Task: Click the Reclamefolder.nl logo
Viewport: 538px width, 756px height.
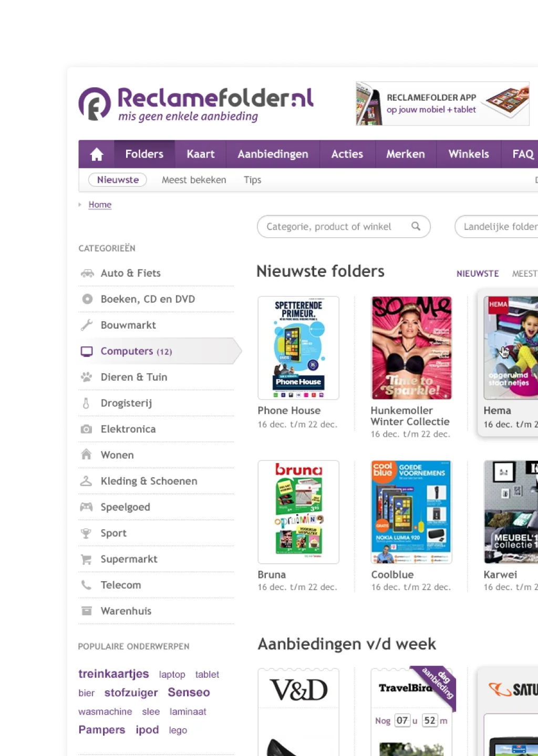Action: (x=196, y=104)
